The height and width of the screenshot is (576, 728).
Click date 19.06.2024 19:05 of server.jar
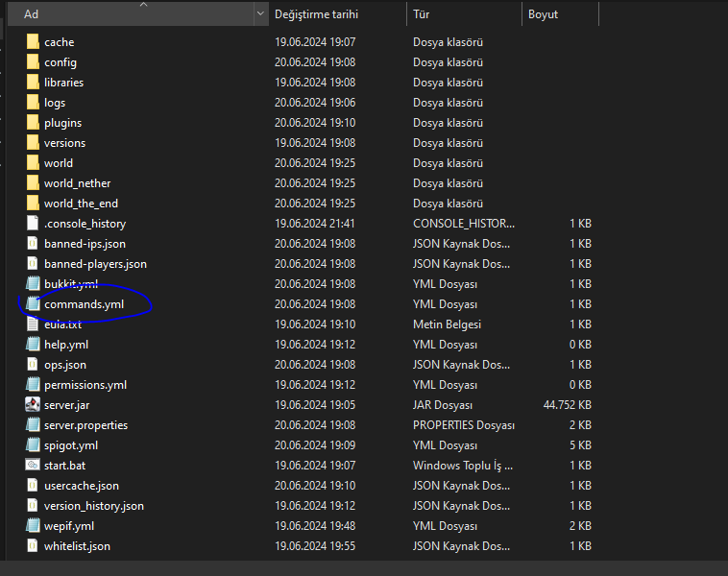click(315, 405)
